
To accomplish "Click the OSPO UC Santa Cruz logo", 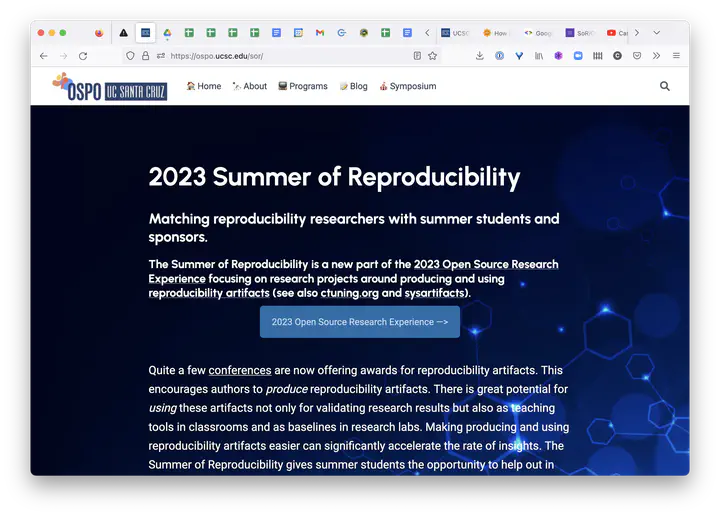I will tap(110, 87).
